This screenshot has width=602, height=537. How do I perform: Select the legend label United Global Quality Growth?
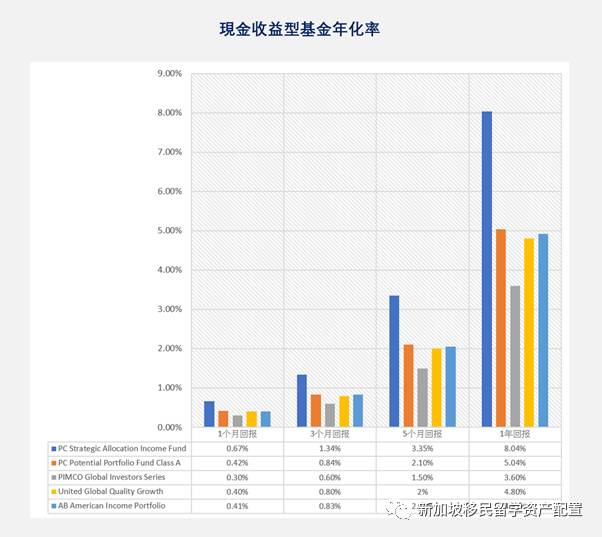[111, 491]
